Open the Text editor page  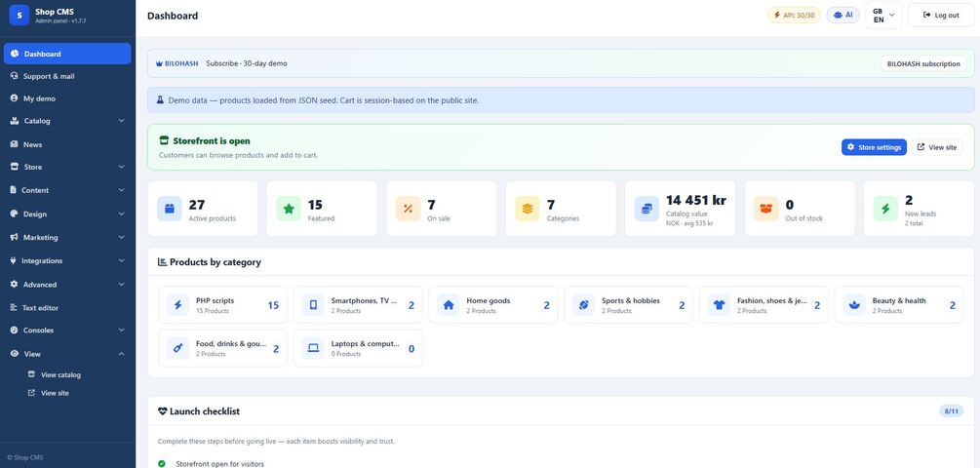[x=67, y=307]
